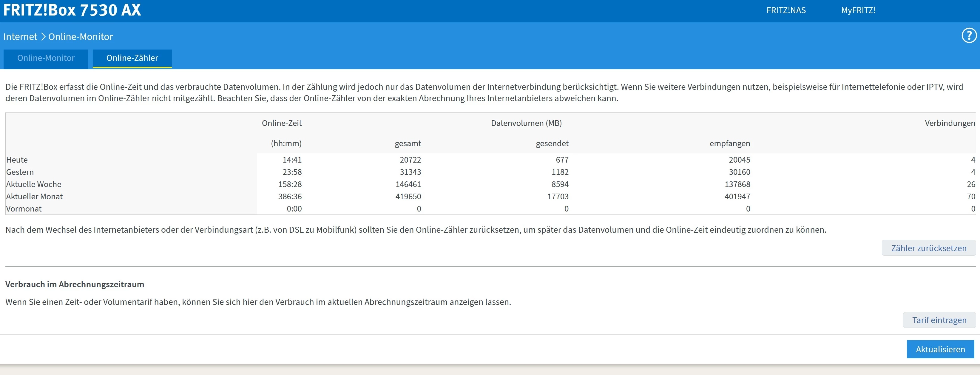Click the Internet breadcrumb link

coord(20,36)
